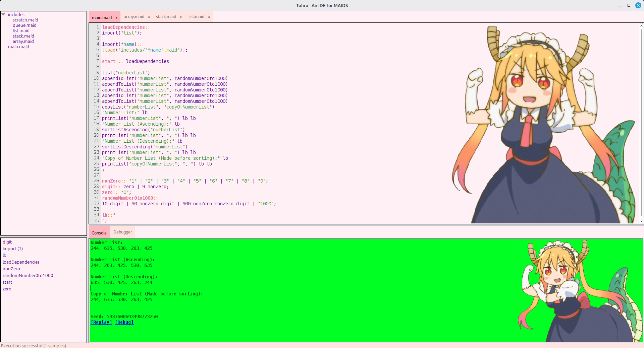This screenshot has width=644, height=348.
Task: Jump to import (1) rule in outline
Action: [x=13, y=249]
